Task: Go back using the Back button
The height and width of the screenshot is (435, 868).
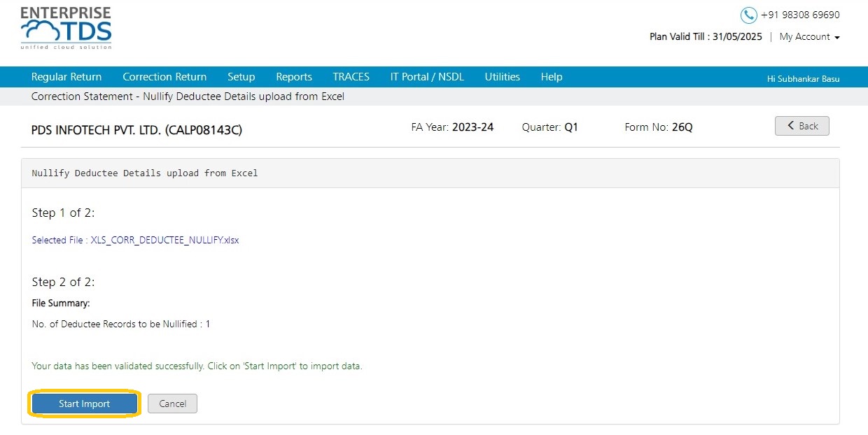Action: point(801,126)
